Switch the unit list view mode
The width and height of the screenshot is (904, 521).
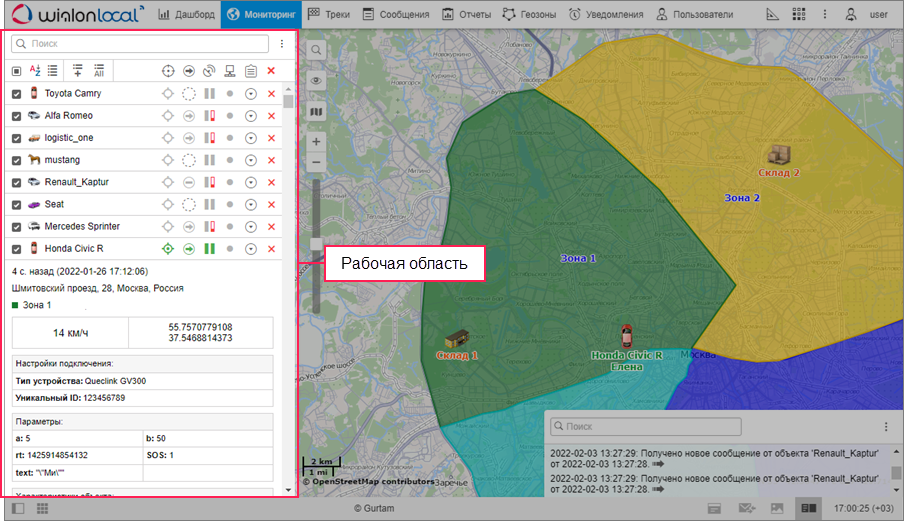[52, 71]
